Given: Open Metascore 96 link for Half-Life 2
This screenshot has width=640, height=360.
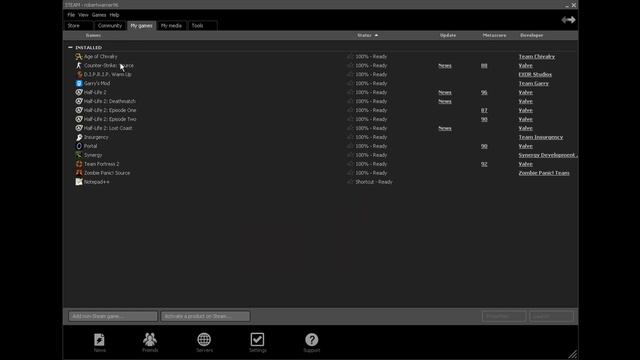Looking at the screenshot, I should pos(484,92).
